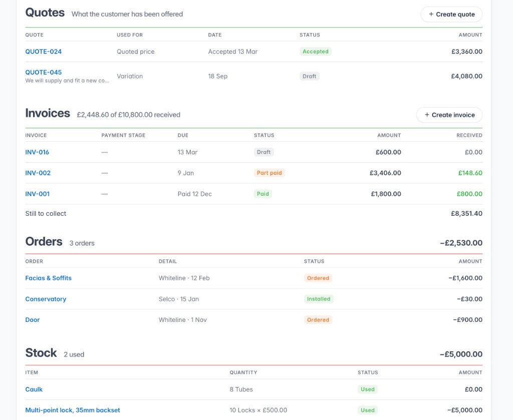Click the Draft status badge for INV-016

(264, 152)
